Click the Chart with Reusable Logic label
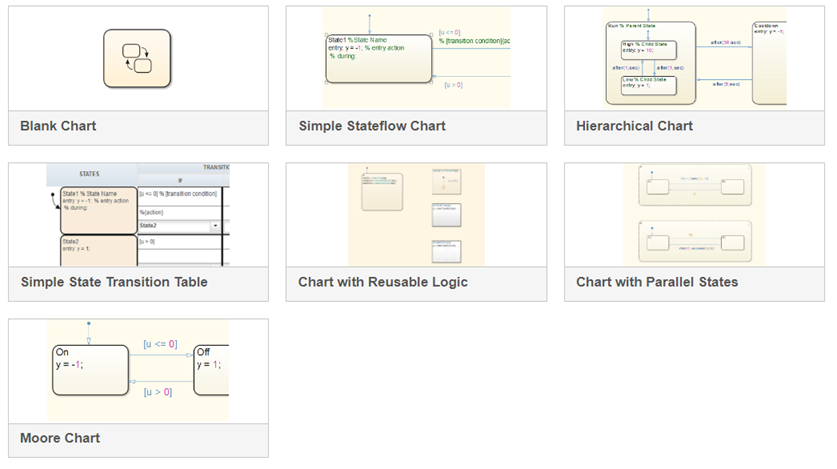Screen dimensions: 837x469 pos(383,282)
